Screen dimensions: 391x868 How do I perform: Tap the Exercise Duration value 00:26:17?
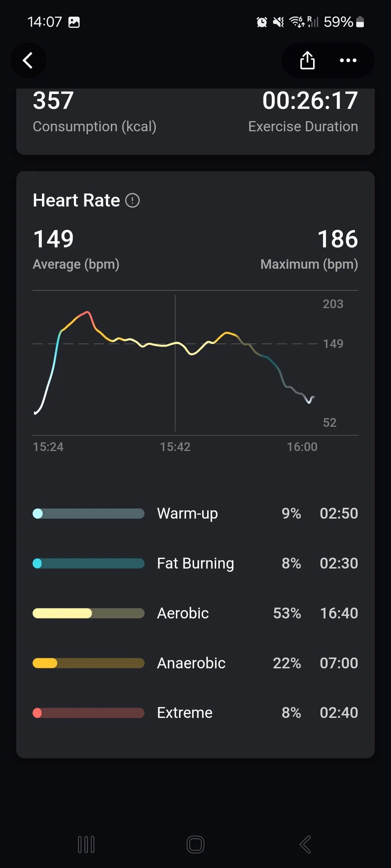(x=310, y=101)
